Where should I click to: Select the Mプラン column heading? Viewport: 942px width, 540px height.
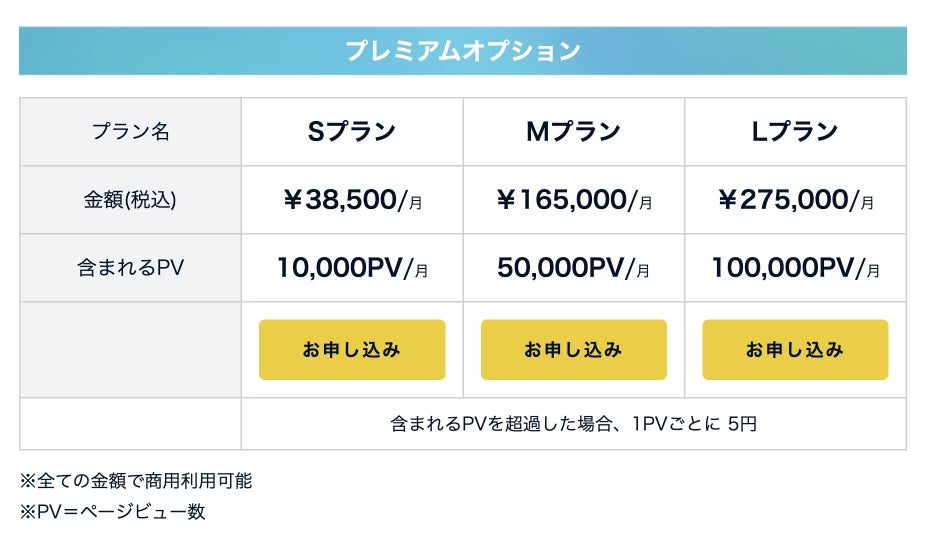[x=573, y=132]
